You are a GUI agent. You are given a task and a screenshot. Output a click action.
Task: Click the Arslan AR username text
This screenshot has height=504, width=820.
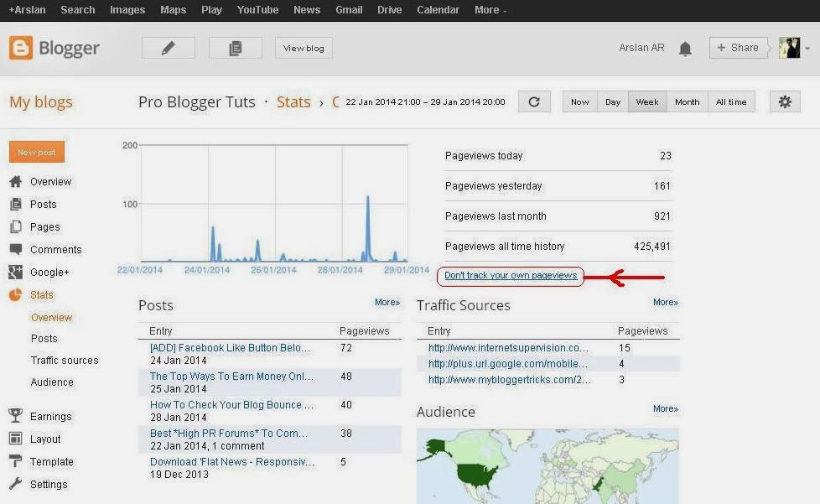click(641, 48)
